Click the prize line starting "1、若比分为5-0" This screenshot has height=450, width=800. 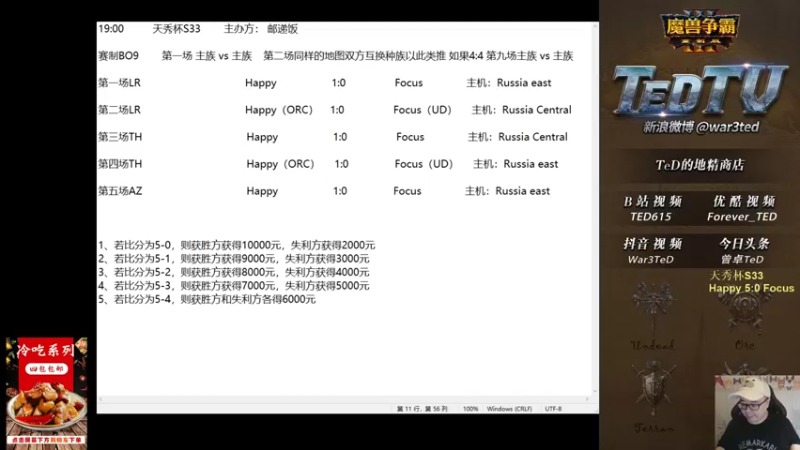pos(237,245)
